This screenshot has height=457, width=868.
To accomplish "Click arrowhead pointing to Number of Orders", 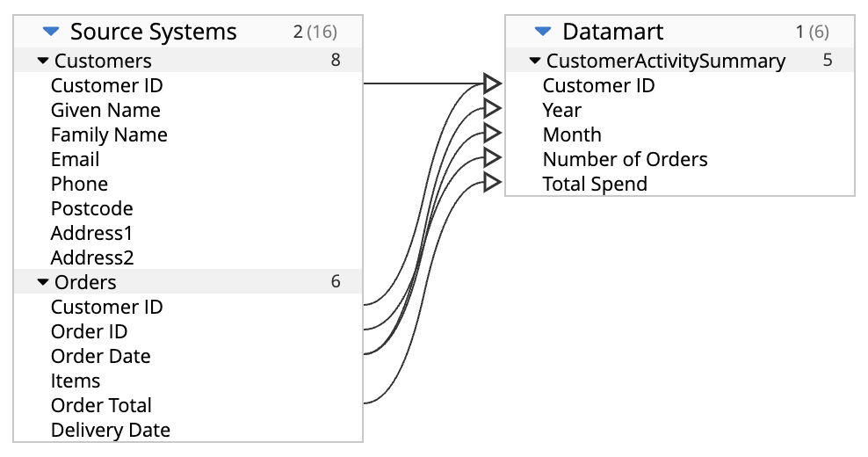I will [x=492, y=157].
